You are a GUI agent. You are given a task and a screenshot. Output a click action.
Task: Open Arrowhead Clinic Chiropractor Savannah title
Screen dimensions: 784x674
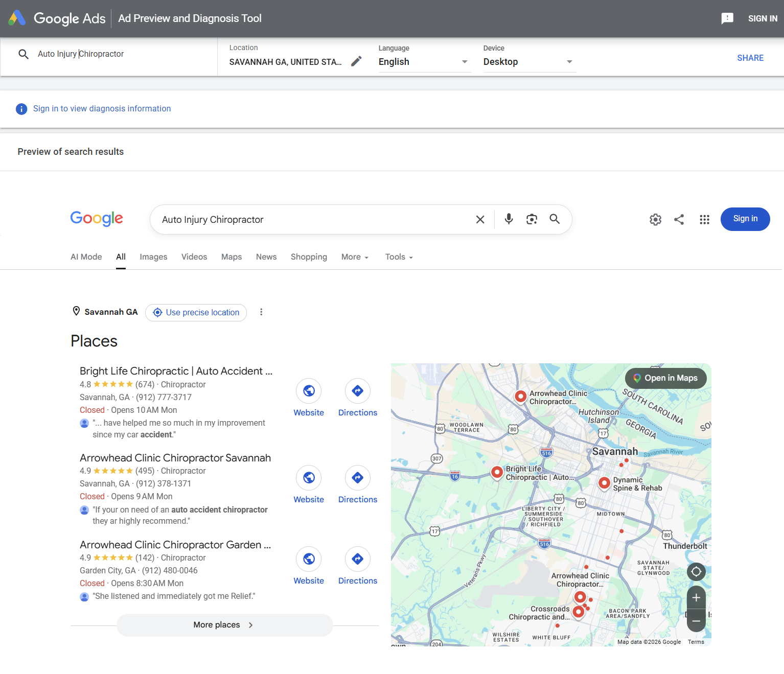coord(175,458)
